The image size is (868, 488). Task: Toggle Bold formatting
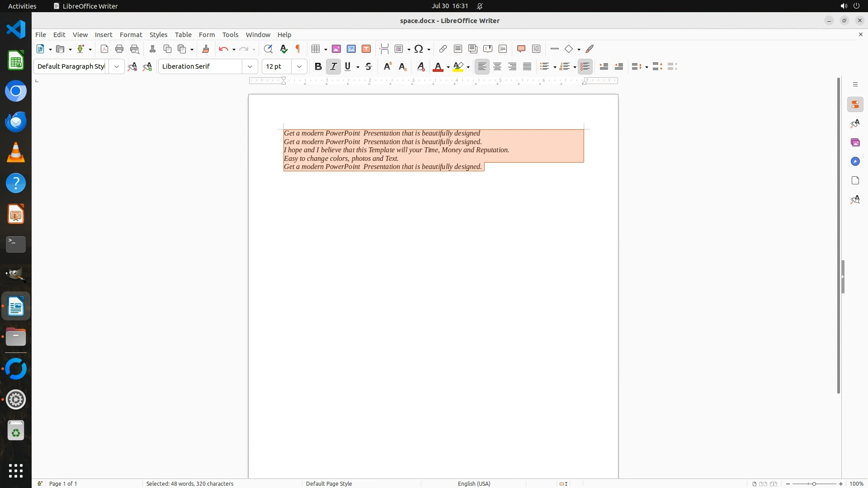(x=318, y=67)
